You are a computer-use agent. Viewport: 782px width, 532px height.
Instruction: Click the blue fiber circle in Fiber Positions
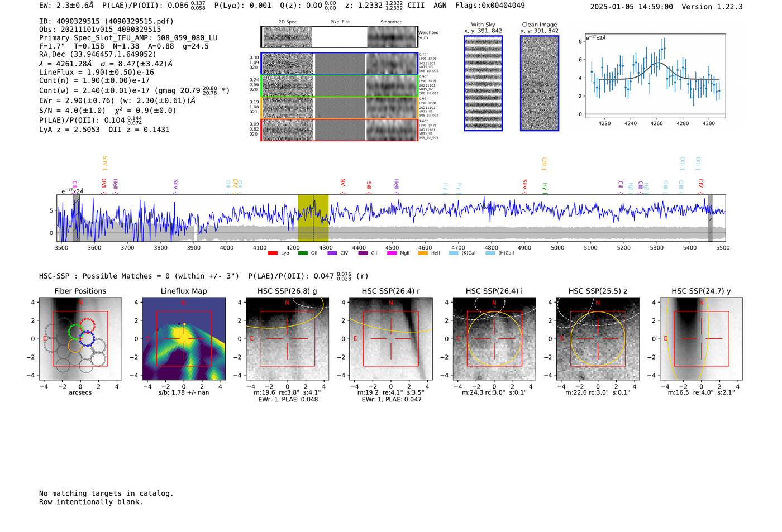point(87,339)
